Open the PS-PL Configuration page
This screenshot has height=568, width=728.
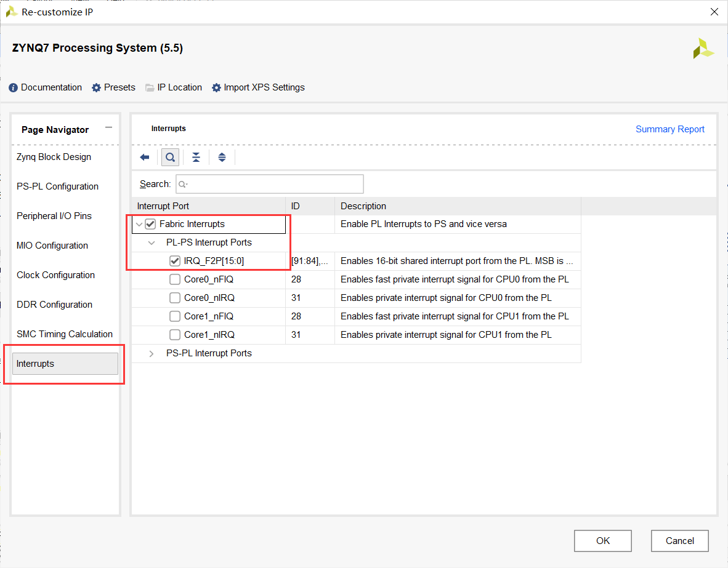(x=57, y=186)
